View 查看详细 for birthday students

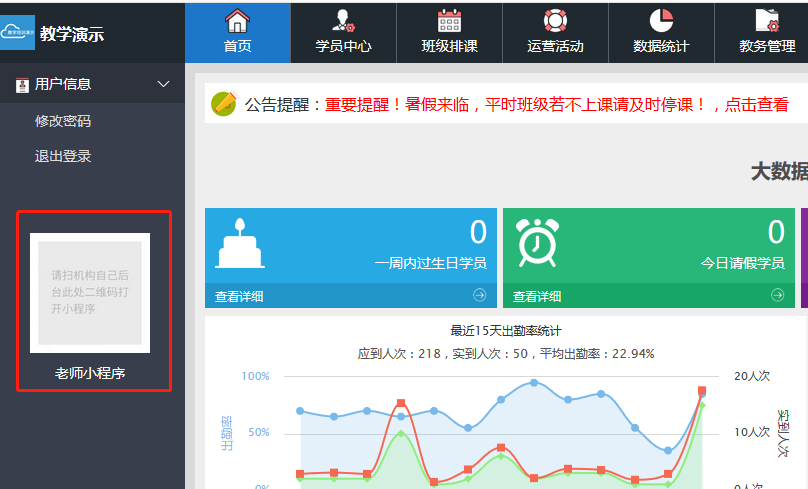coord(239,297)
